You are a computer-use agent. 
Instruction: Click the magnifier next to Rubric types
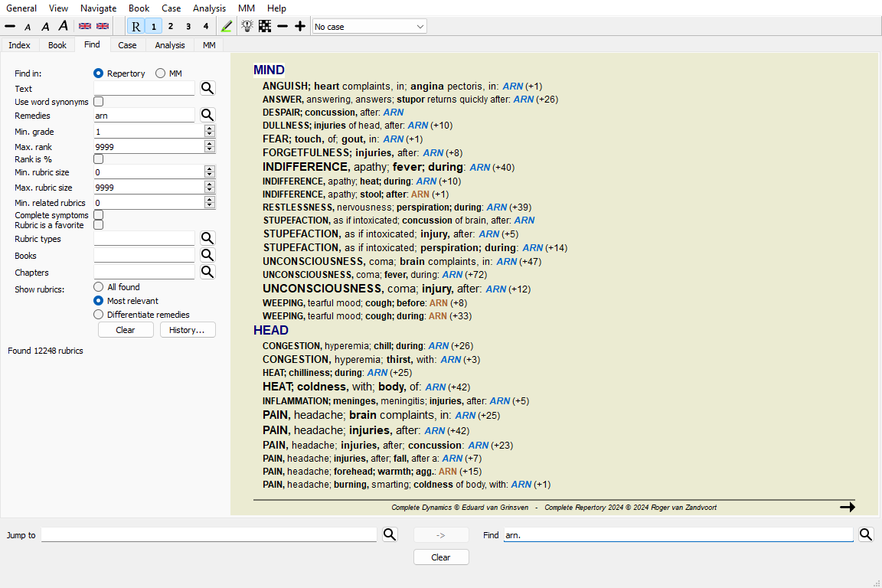[x=207, y=239]
